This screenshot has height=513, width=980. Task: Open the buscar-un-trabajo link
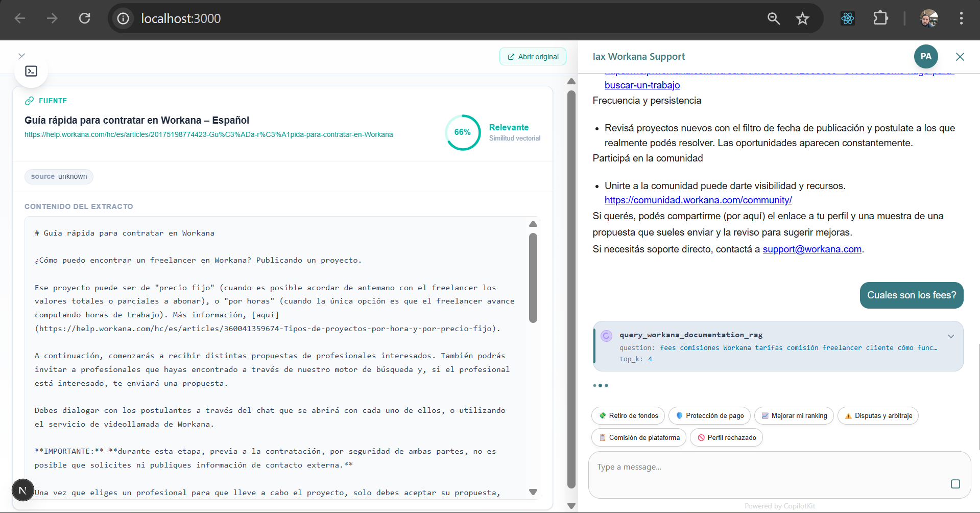pos(642,85)
